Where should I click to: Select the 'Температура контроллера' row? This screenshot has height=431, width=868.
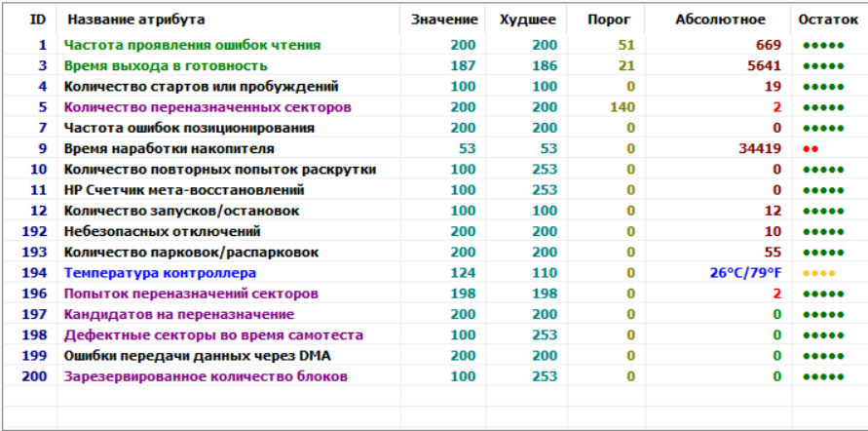tap(160, 273)
